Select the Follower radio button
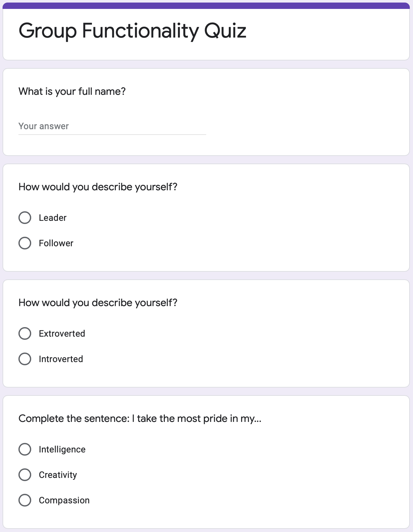The width and height of the screenshot is (413, 532). tap(25, 243)
